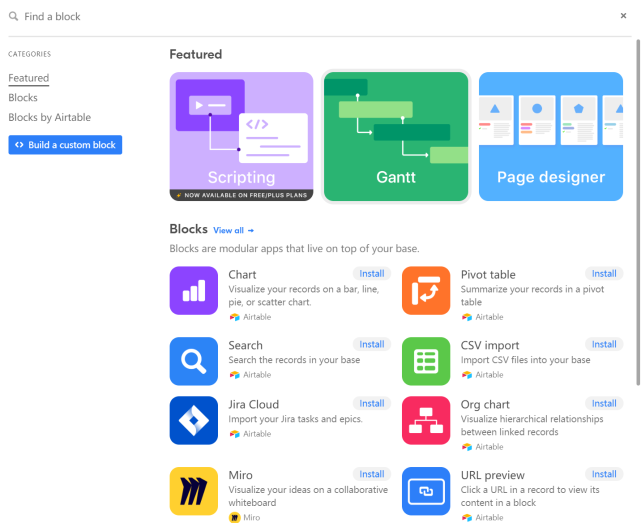Click the Airtable logo under CSV import

point(466,375)
